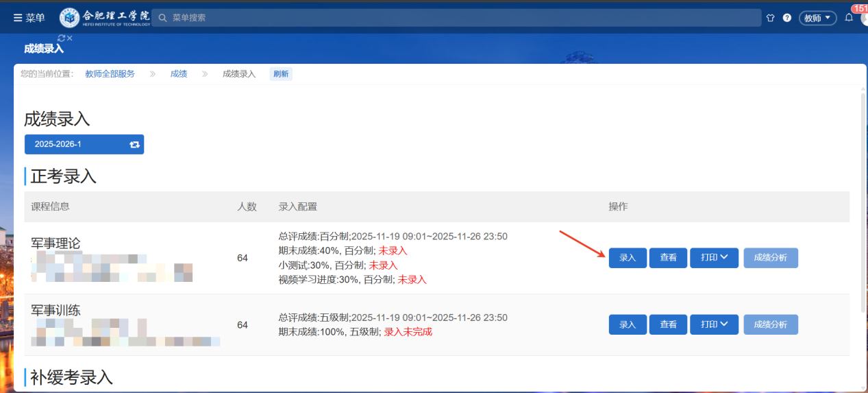Screen dimensions: 868x393
Task: Click the tab refresh icon above 成绩录入
Action: 62,38
